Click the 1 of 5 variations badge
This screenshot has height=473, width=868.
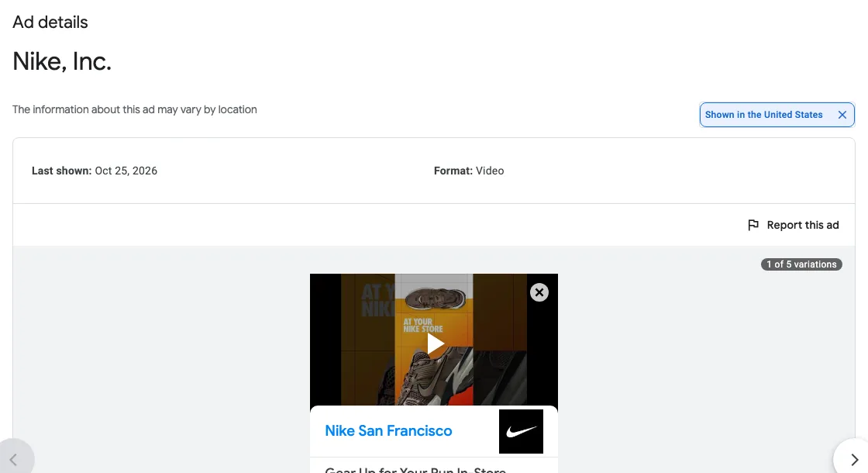tap(801, 264)
